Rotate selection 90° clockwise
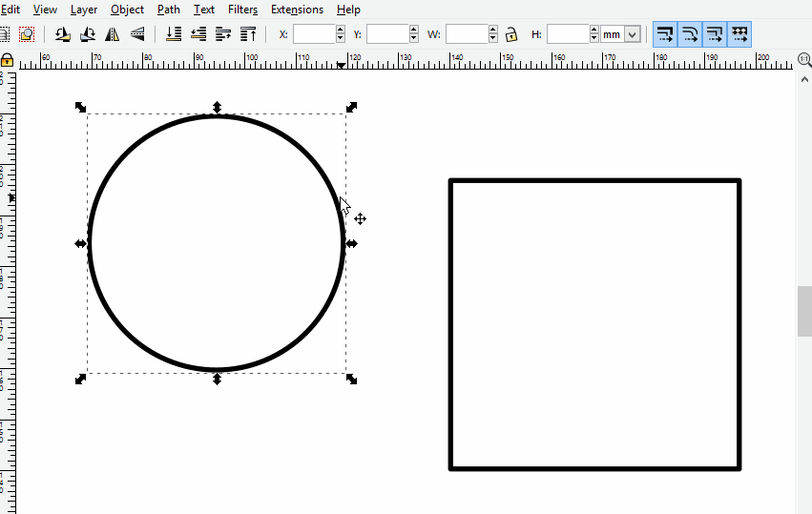The height and width of the screenshot is (514, 812). (87, 34)
